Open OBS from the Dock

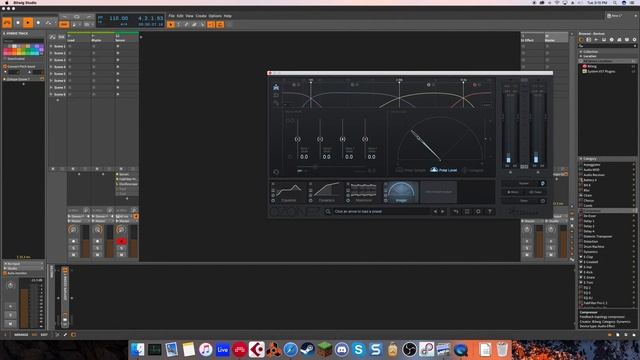409,349
